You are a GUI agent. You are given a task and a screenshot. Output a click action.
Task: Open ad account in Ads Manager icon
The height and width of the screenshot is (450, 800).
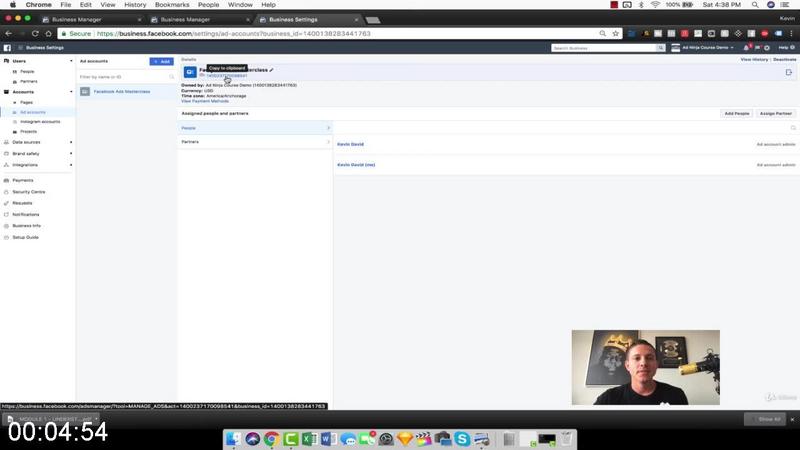[x=789, y=72]
